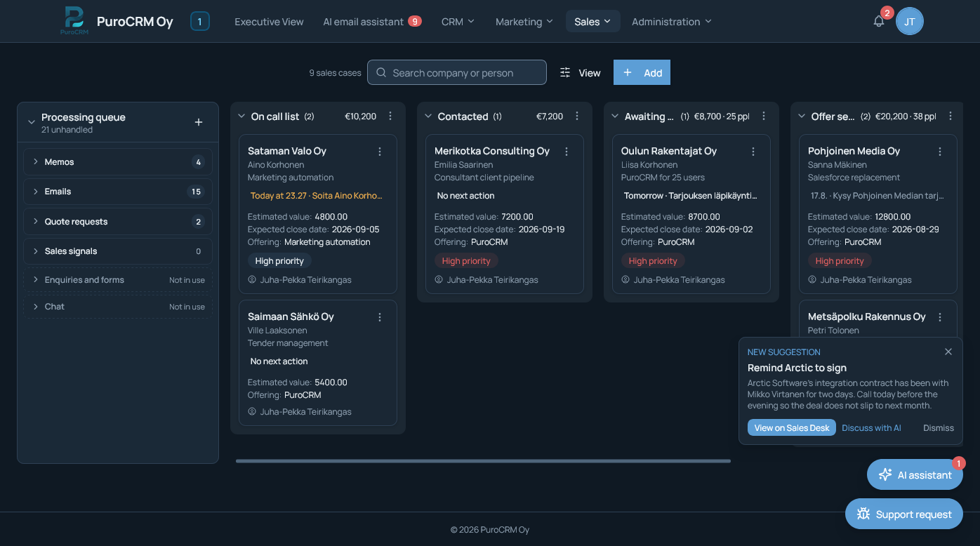Screen dimensions: 980x546
Task: Expand the Chat queue section
Action: point(118,307)
